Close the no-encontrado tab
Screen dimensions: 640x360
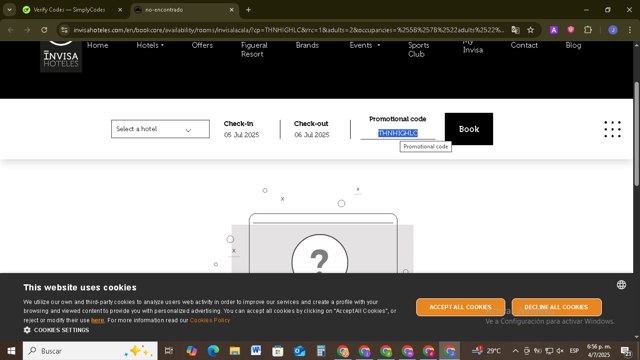coord(231,10)
